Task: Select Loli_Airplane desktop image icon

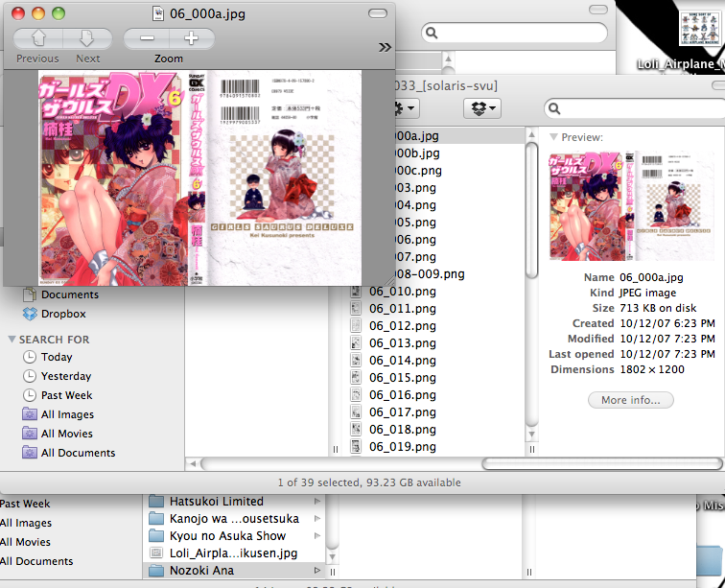Action: pos(700,28)
